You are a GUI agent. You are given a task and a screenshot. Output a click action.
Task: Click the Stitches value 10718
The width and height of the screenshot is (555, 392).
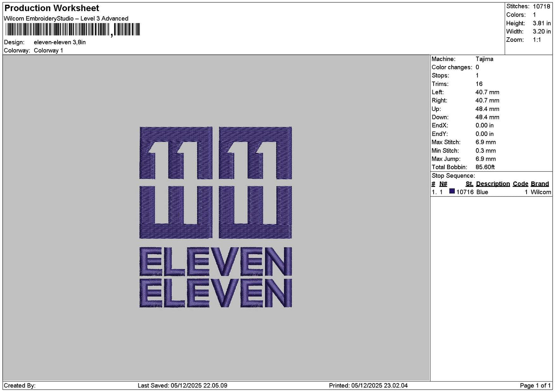(542, 7)
